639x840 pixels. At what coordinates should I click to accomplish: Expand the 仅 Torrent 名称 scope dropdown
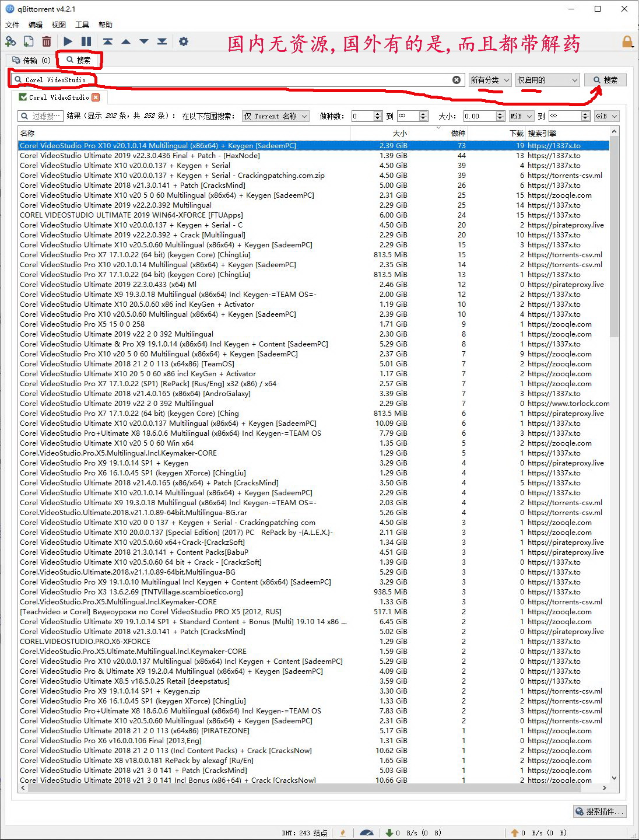click(x=275, y=116)
